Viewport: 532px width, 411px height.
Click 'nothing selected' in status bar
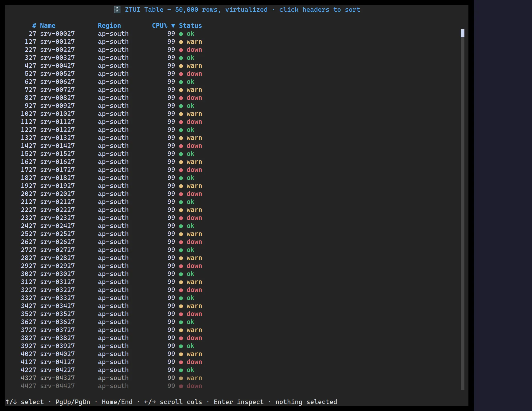(x=306, y=402)
